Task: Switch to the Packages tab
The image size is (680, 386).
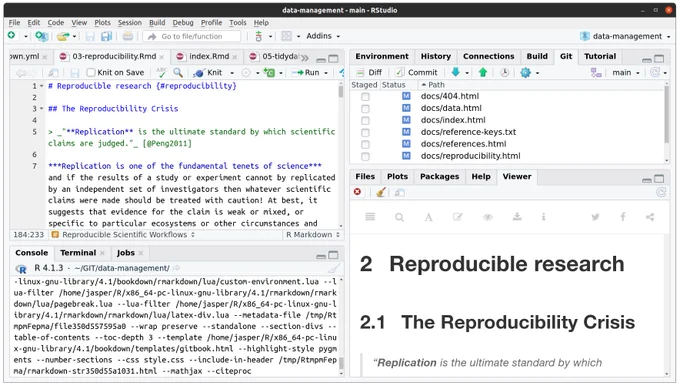Action: (439, 177)
